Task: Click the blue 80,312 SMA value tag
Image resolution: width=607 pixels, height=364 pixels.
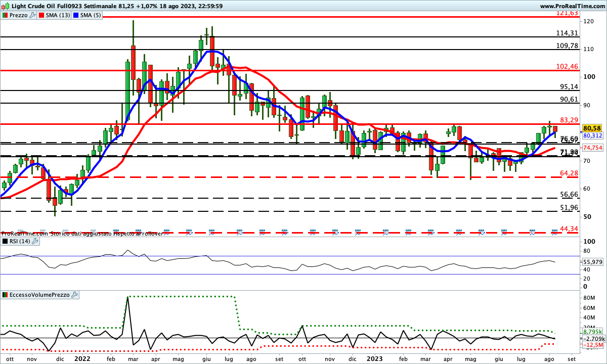Action: 592,136
